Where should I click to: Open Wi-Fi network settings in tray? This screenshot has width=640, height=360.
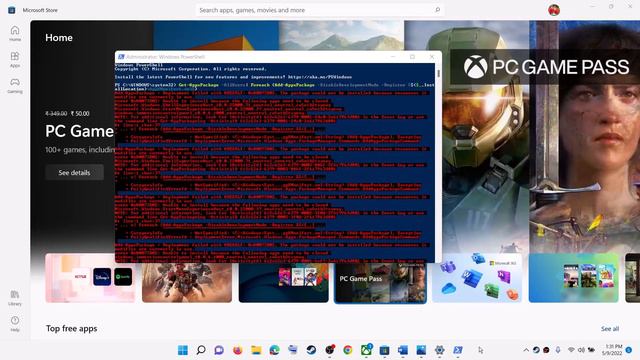point(571,350)
